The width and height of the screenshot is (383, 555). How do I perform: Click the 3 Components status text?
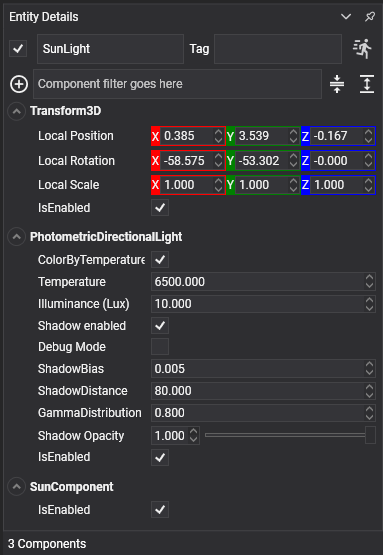47,544
